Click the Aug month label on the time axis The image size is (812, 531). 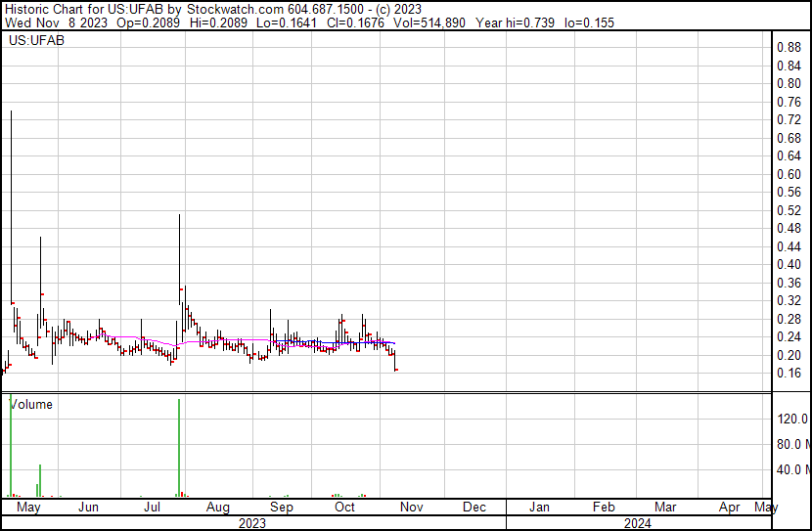pyautogui.click(x=217, y=508)
